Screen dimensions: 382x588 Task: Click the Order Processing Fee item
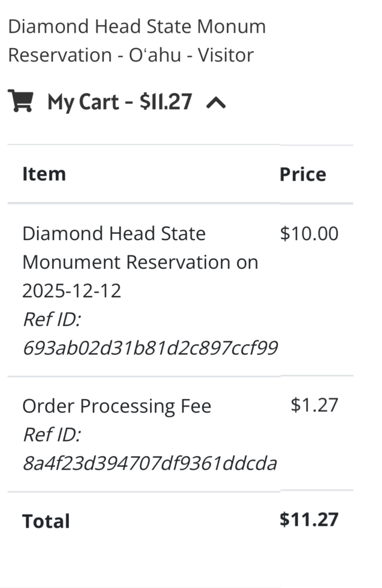click(x=117, y=407)
